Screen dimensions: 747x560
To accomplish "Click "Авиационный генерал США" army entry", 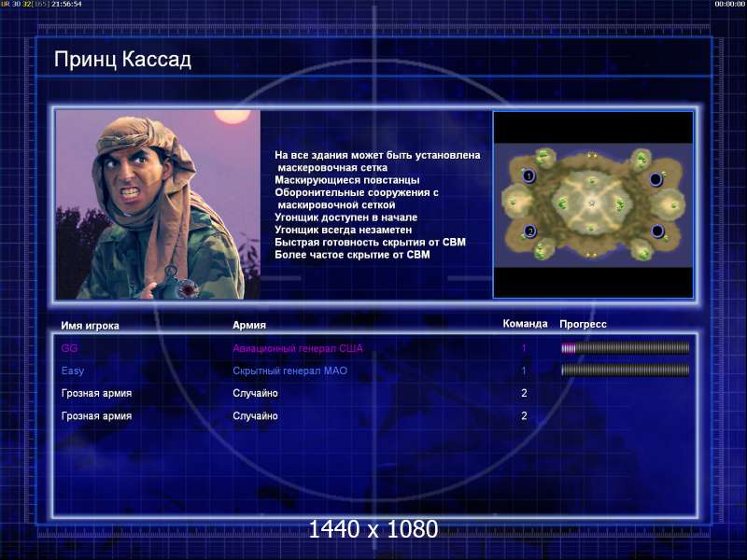I will pos(298,348).
